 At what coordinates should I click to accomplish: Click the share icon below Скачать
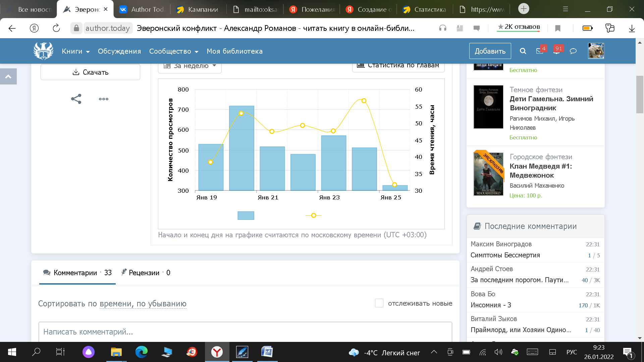pos(76,99)
